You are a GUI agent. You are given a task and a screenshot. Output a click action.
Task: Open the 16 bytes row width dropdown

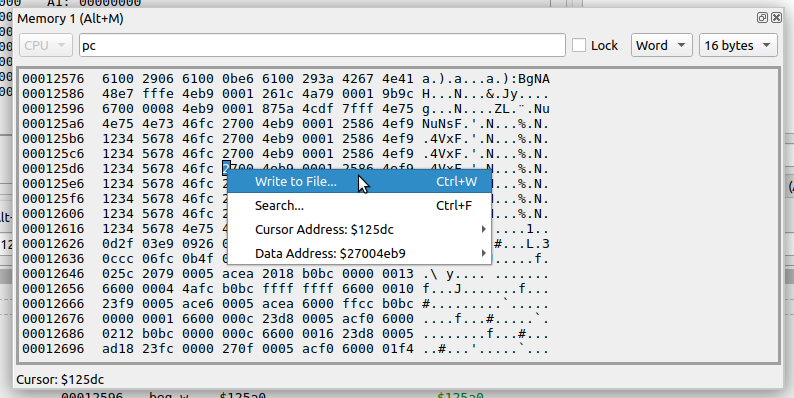tap(738, 45)
